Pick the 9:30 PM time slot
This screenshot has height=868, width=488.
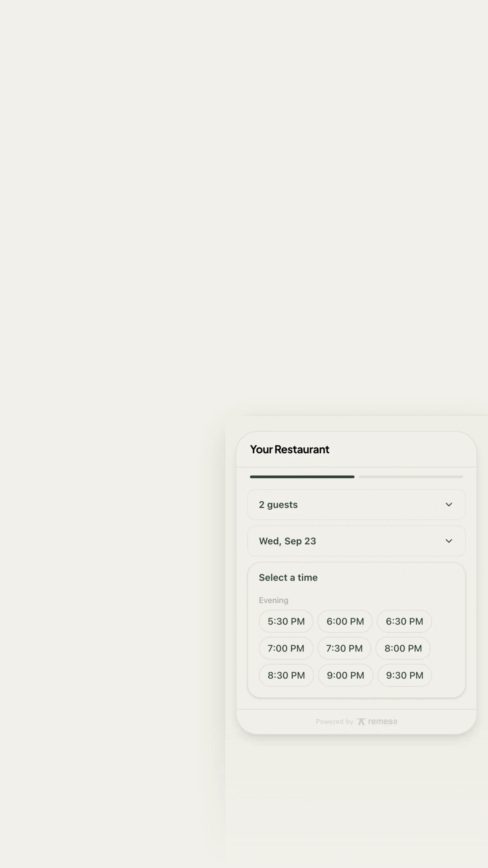404,675
